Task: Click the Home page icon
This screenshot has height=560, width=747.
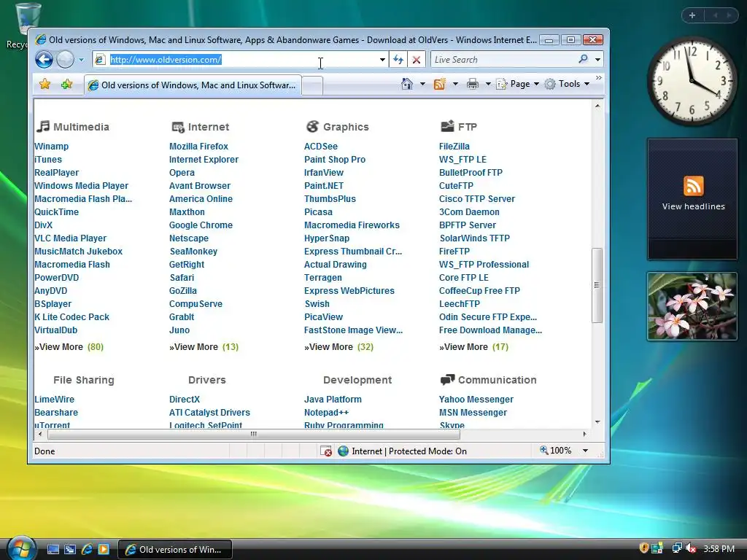Action: pos(407,84)
